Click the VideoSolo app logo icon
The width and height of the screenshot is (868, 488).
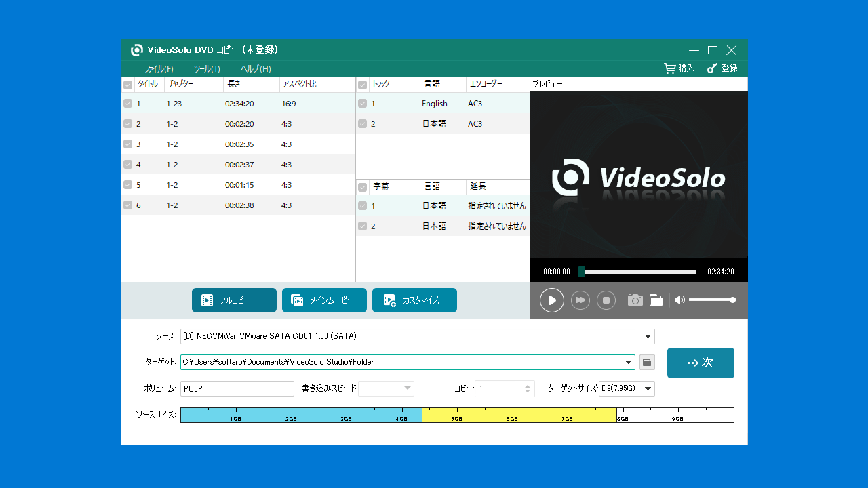point(137,50)
